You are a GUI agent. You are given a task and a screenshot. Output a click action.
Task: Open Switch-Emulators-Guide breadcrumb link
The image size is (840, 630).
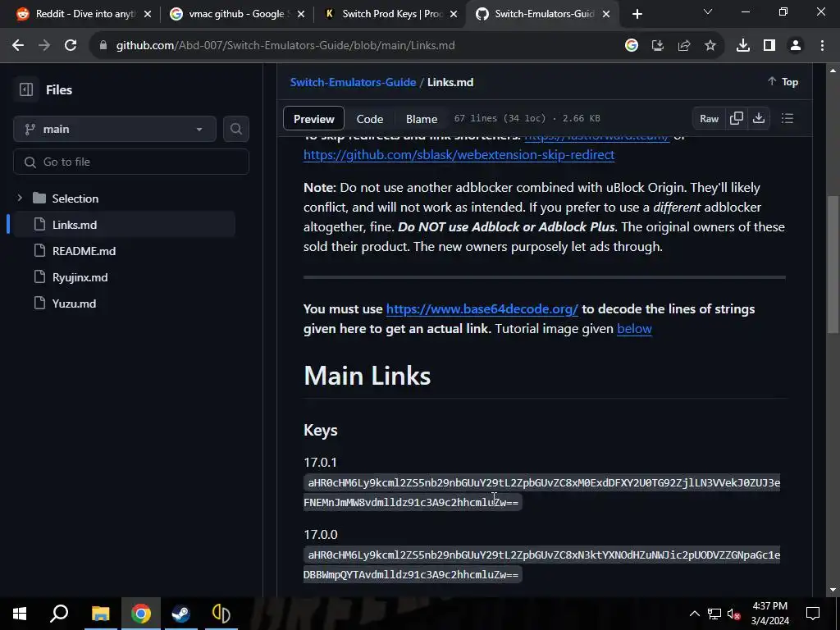click(x=353, y=82)
